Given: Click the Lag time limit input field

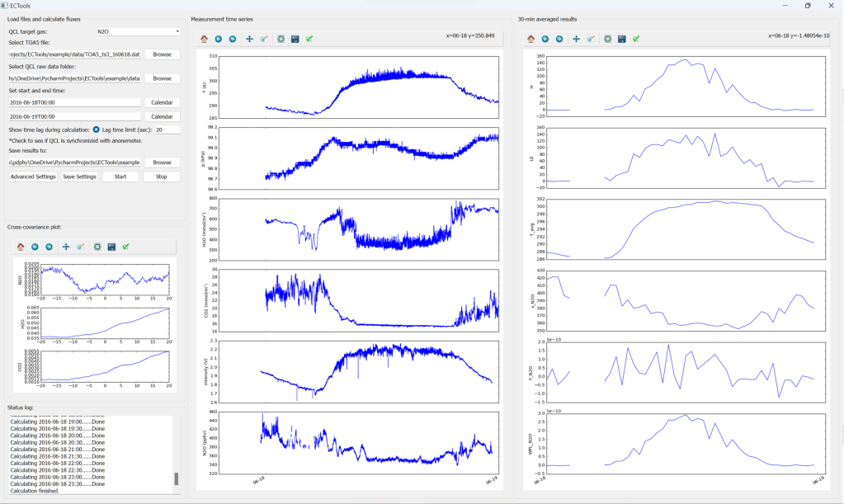Looking at the screenshot, I should (167, 130).
